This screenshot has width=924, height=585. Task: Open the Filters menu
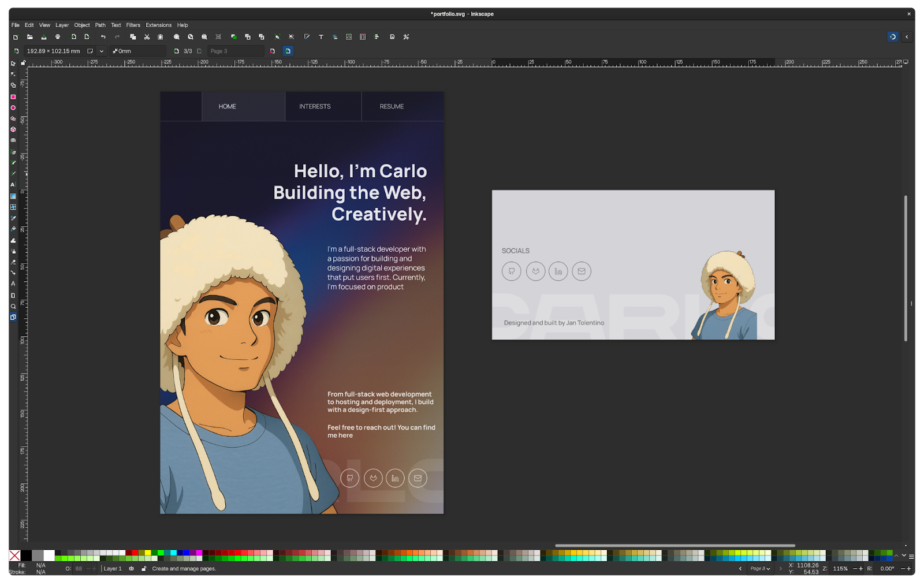pyautogui.click(x=133, y=25)
